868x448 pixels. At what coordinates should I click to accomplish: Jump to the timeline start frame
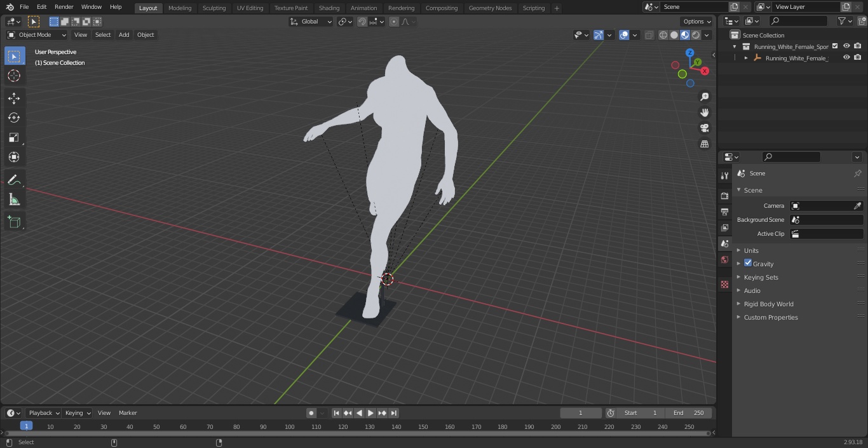click(x=336, y=413)
